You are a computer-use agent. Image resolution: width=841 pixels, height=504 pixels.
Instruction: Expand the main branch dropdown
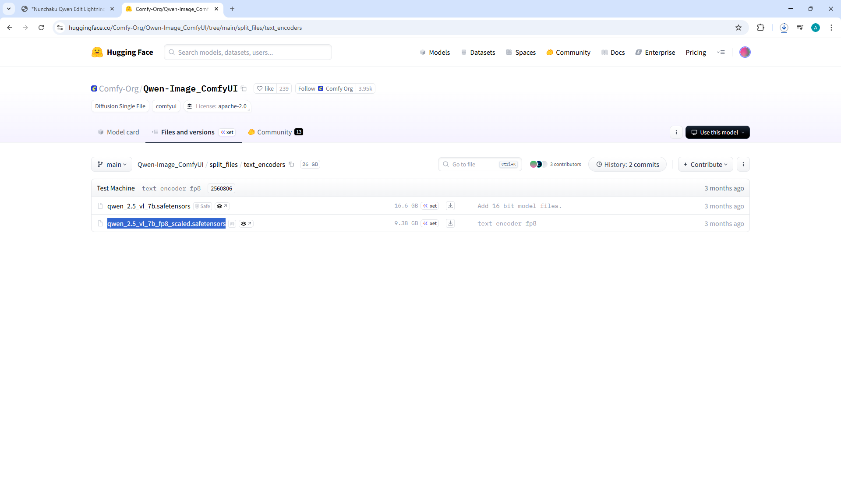point(112,165)
